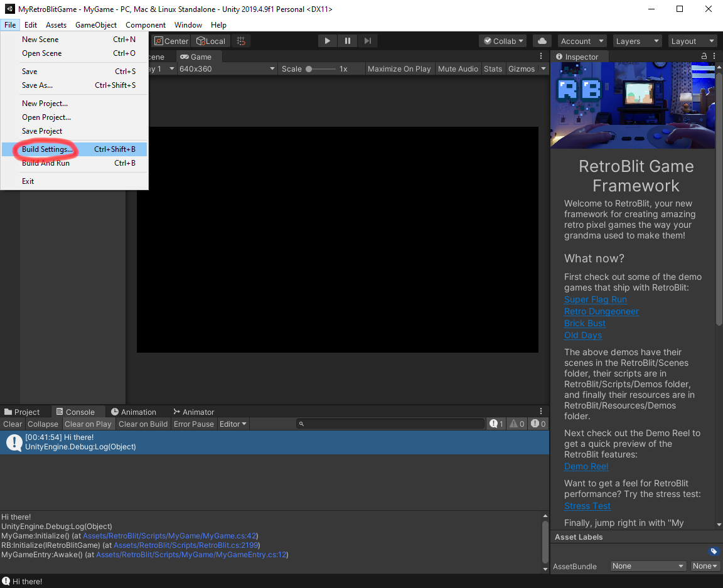
Task: Open the 640x360 resolution dropdown
Action: (x=227, y=69)
